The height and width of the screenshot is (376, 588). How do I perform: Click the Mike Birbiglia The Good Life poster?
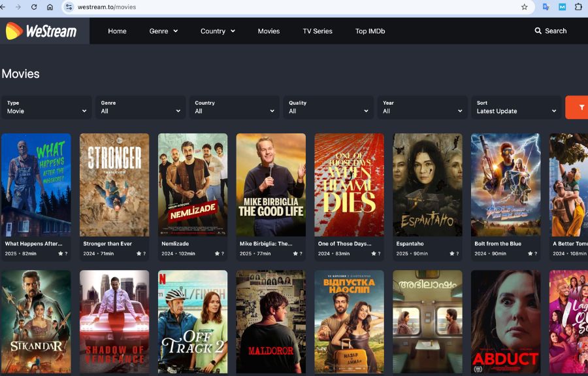pyautogui.click(x=270, y=184)
